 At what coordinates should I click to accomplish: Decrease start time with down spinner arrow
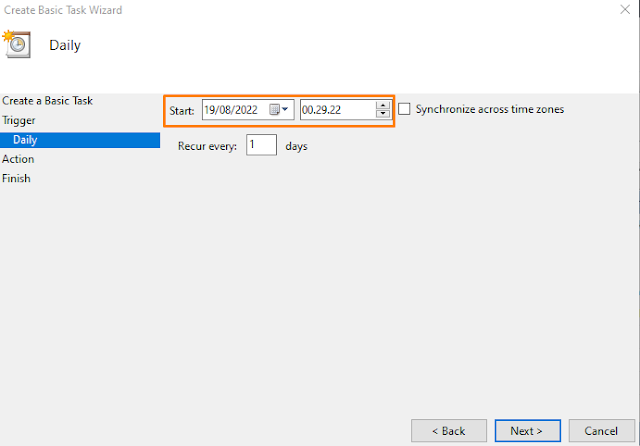click(x=383, y=114)
